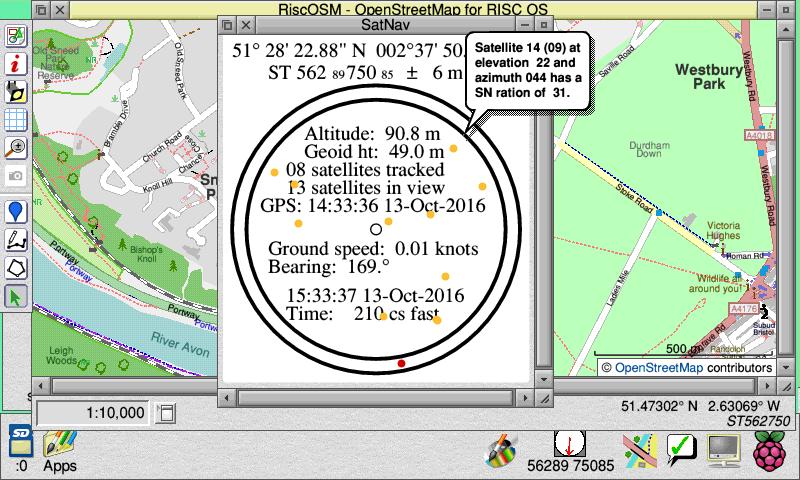Click SatNav scroll right arrow
This screenshot has width=800, height=480.
(x=525, y=398)
